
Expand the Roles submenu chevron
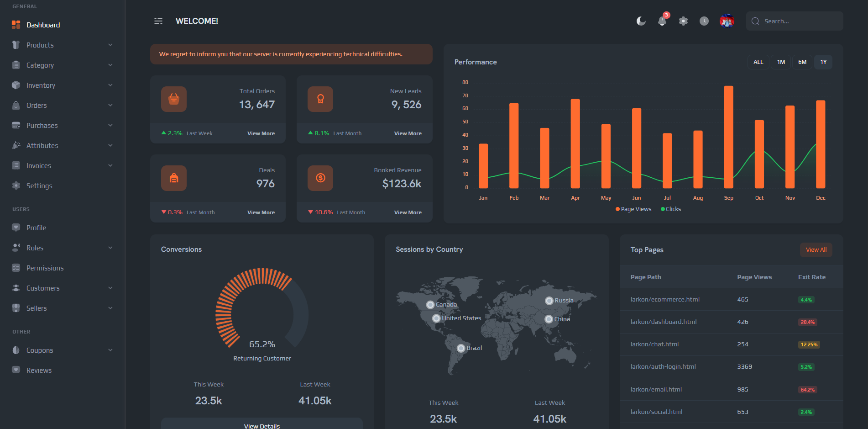tap(110, 248)
